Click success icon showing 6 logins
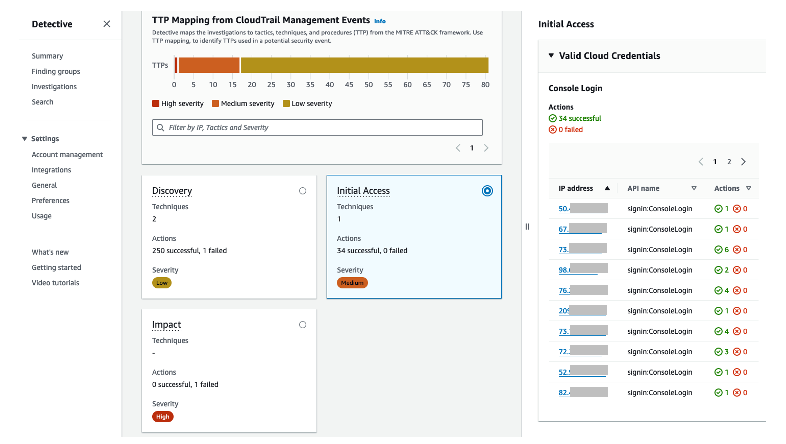Screen dimensions: 786x444 [x=718, y=250]
